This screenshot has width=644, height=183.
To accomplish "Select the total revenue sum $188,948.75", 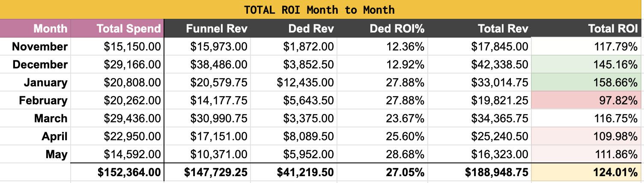I will (479, 172).
